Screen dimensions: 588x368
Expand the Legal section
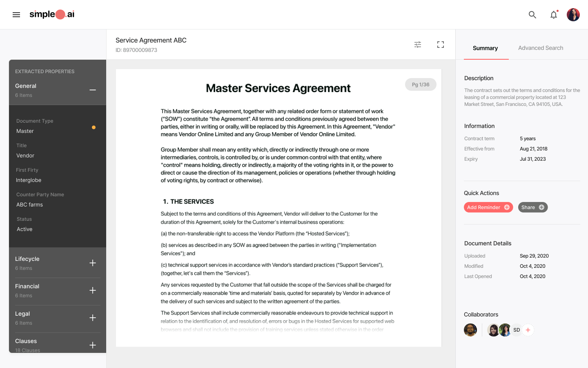[x=93, y=318]
